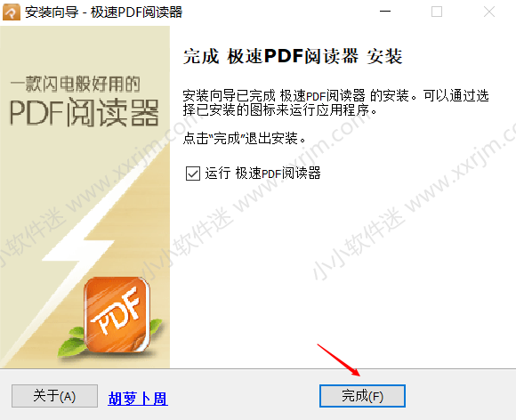Uncheck the 运行 极速PDF阅读器 checkbox
This screenshot has height=420, width=516.
pos(193,174)
